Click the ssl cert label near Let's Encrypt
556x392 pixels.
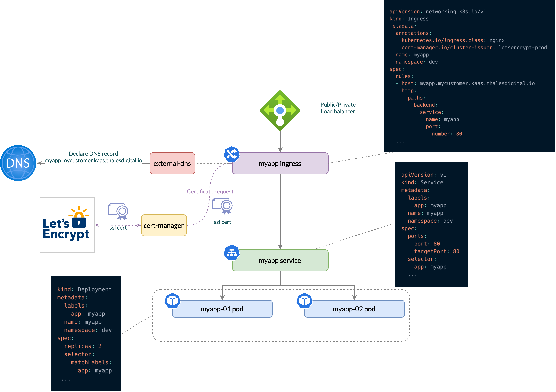tap(118, 228)
